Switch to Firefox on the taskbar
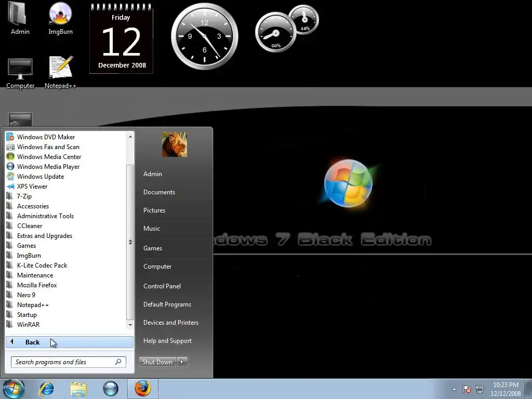 143,389
